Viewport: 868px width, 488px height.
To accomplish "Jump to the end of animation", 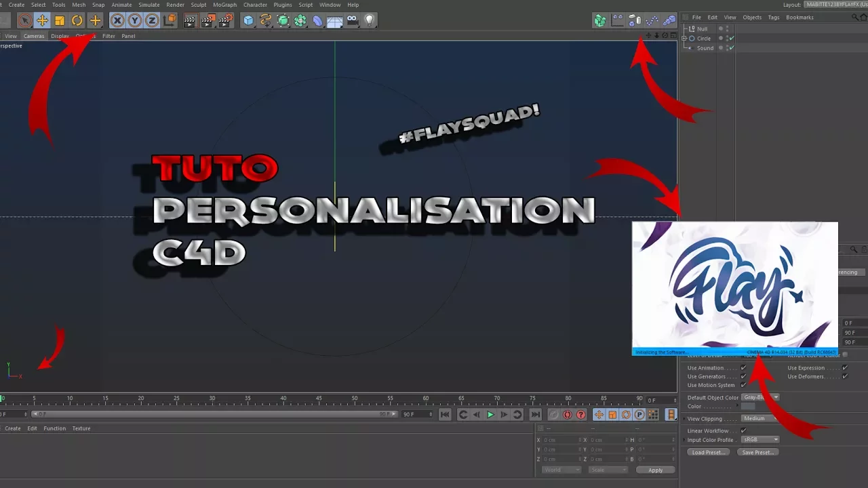I will tap(535, 415).
